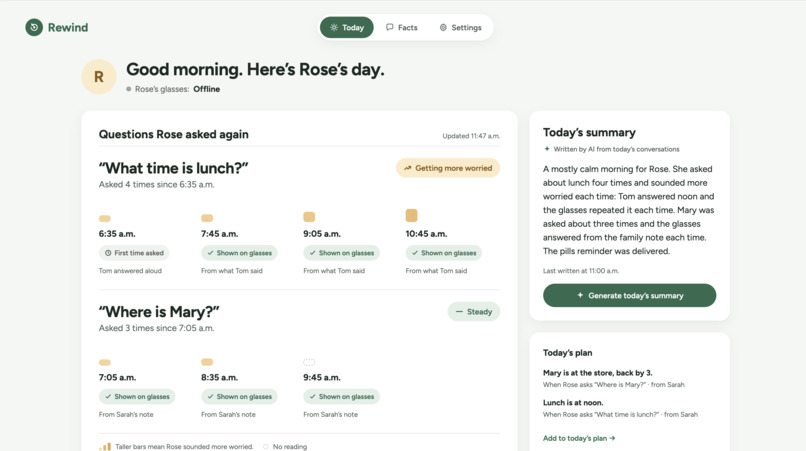The height and width of the screenshot is (451, 806).
Task: Click the Offline status label
Action: (207, 89)
